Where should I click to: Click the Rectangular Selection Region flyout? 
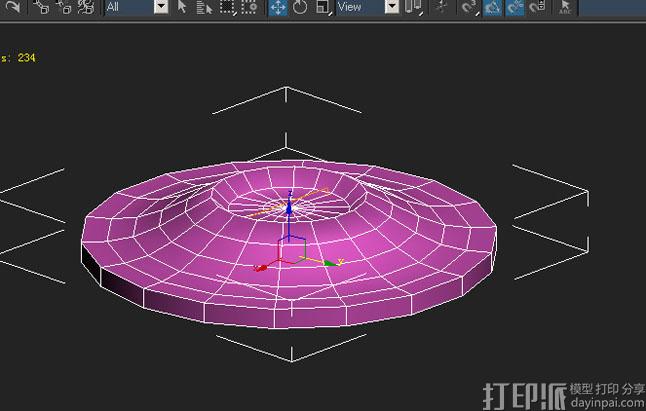227,7
